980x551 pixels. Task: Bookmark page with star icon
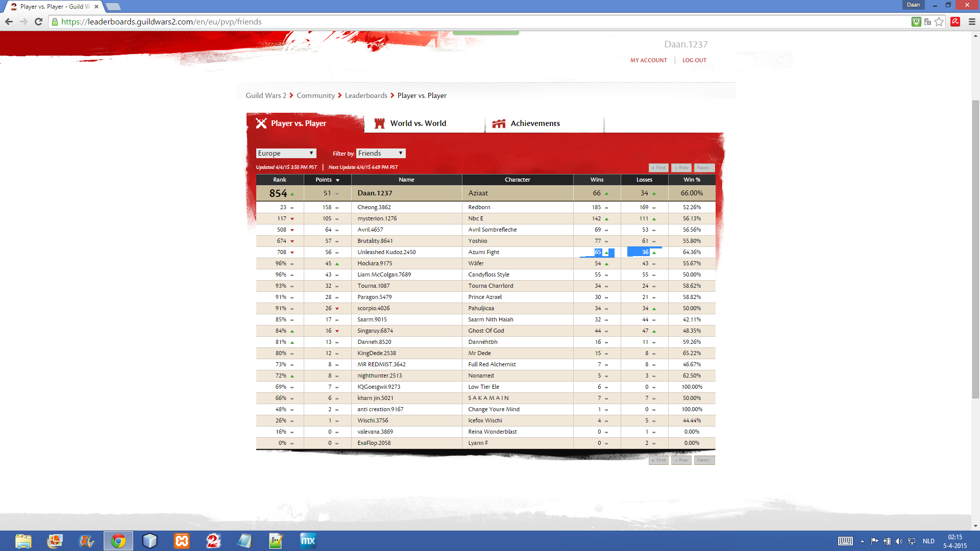pos(939,21)
